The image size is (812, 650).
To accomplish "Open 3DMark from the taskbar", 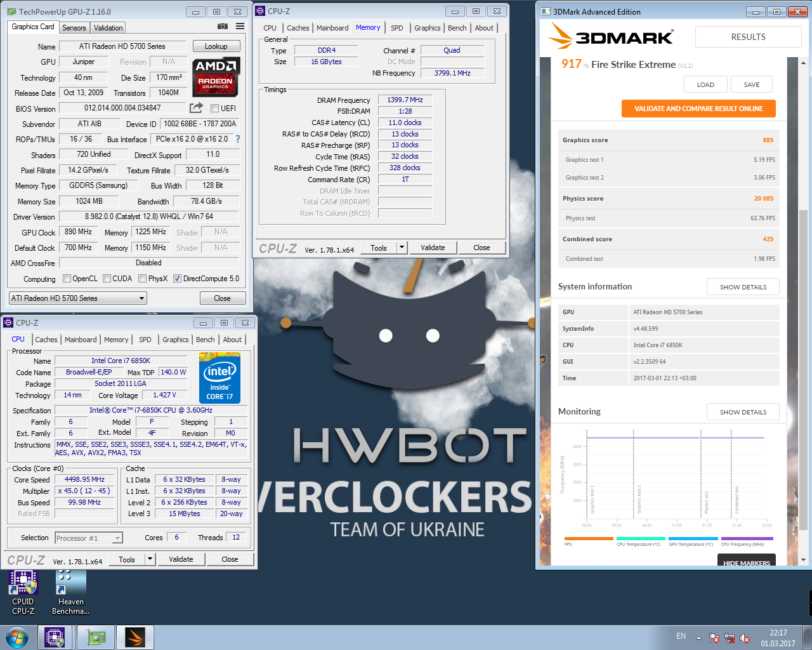I will pos(135,637).
